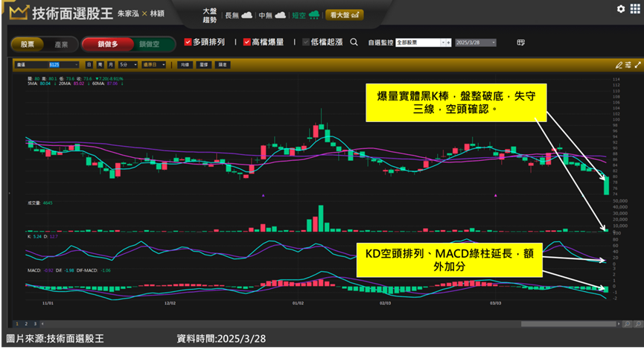The width and height of the screenshot is (644, 350).
Task: Click the K: 5.24 D: 12.7 label
Action: click(42, 237)
